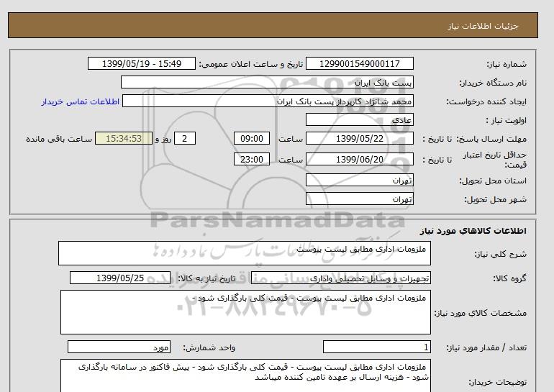Click the page header جزئیات اطلاعات نیاز
Image resolution: width=554 pixels, height=392 pixels.
[483, 26]
